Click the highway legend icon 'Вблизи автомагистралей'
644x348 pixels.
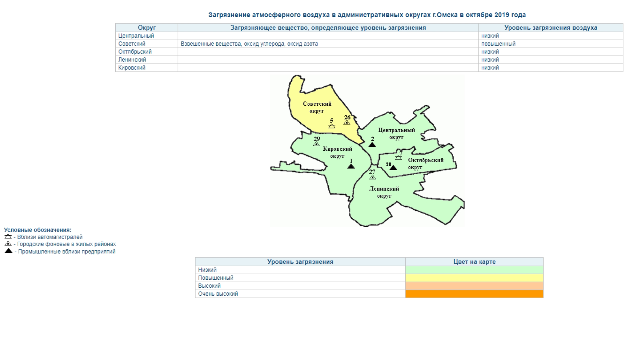(x=8, y=236)
